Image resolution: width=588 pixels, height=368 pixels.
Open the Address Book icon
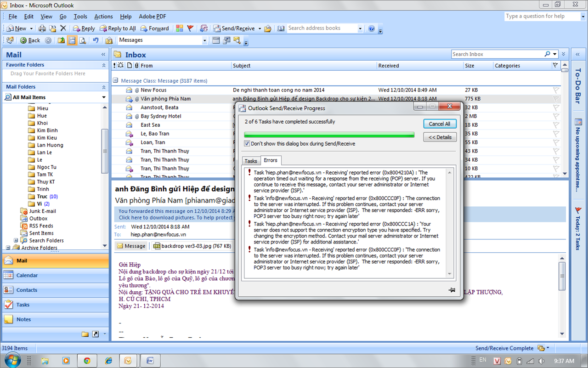(281, 28)
